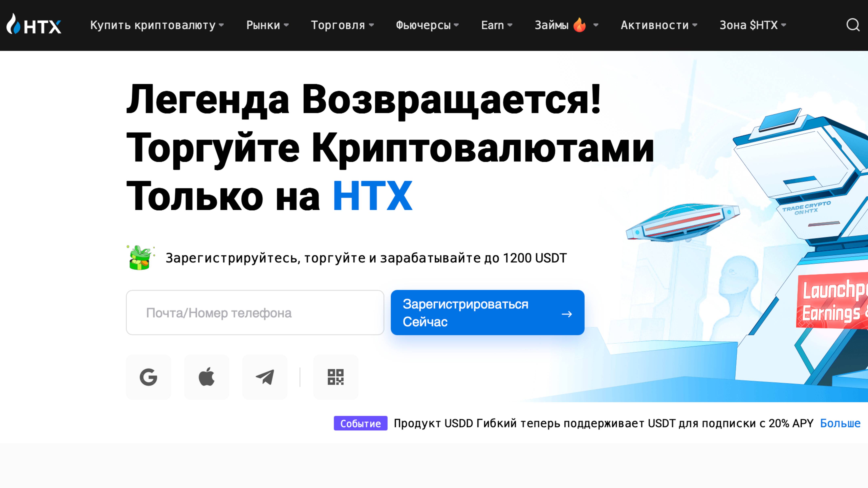Click Зарегистрироваться Сейчас button
This screenshot has width=868, height=488.
click(x=487, y=312)
